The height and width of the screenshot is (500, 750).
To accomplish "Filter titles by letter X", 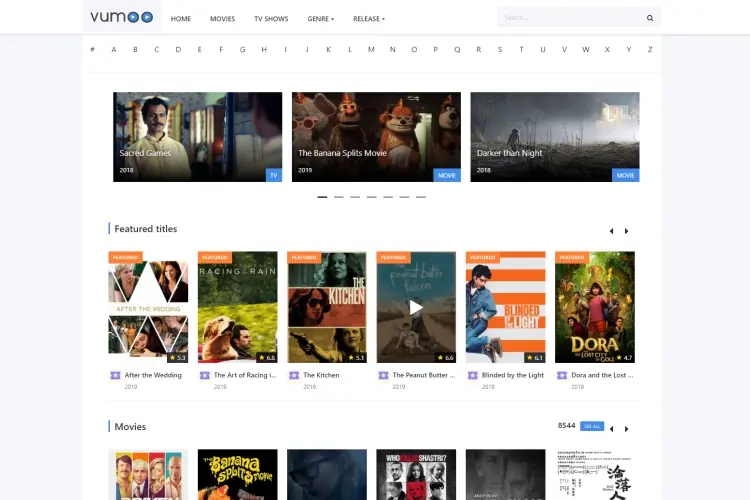I will (607, 49).
